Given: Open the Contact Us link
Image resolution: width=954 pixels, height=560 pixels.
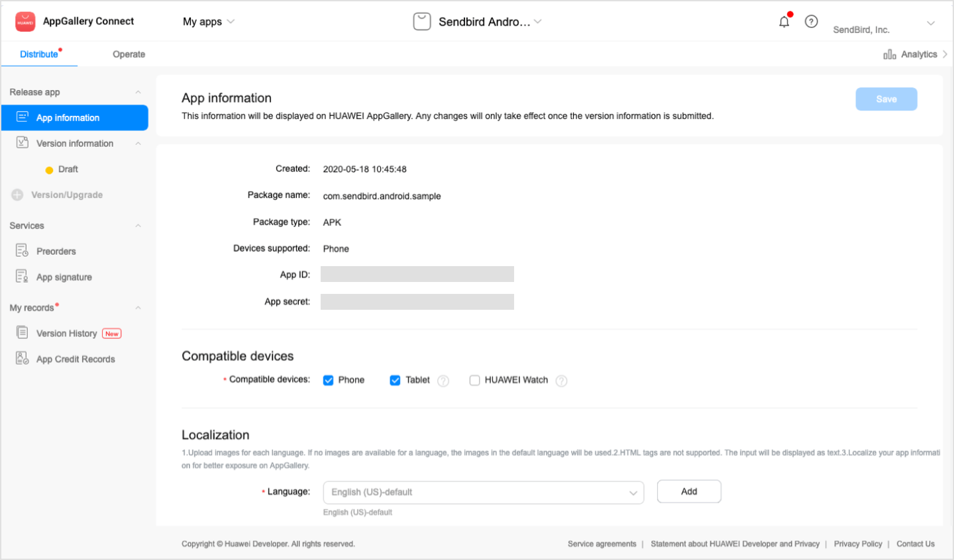Looking at the screenshot, I should 916,544.
